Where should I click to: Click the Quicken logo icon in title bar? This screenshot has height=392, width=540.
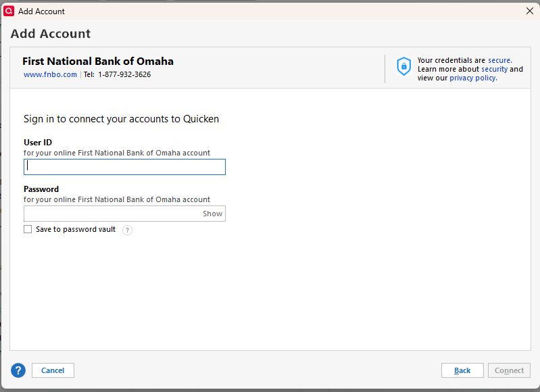(9, 11)
